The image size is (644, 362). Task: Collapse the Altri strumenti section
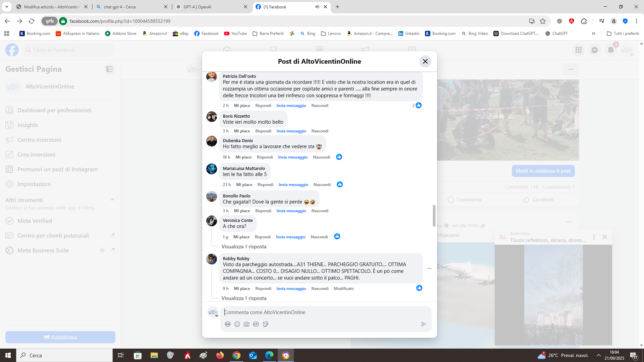point(113,200)
